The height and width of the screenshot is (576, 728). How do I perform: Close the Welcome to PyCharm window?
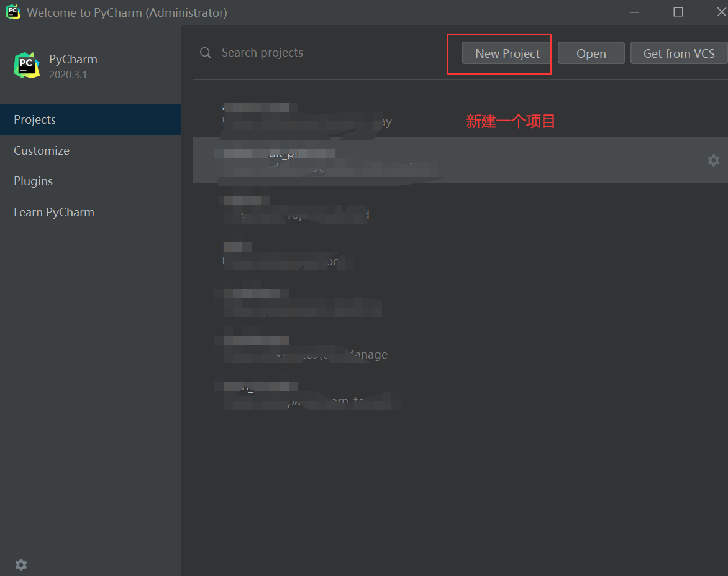pos(721,12)
